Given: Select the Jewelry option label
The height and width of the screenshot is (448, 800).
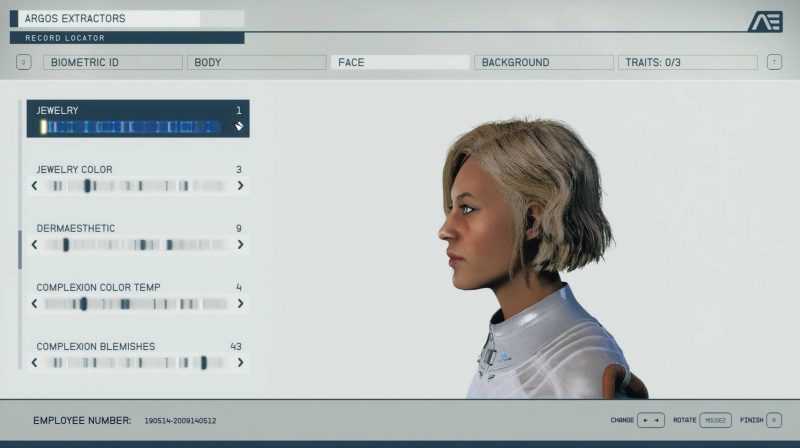Looking at the screenshot, I should (x=58, y=111).
